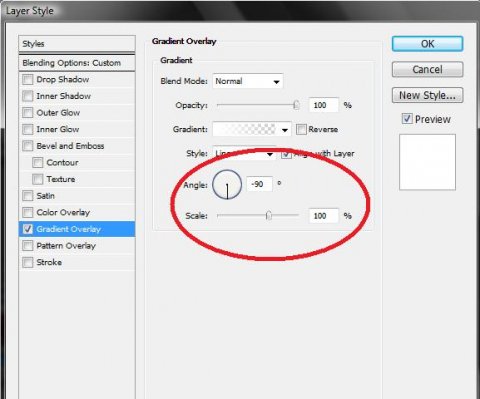Check the Texture sub-option box

tap(38, 179)
